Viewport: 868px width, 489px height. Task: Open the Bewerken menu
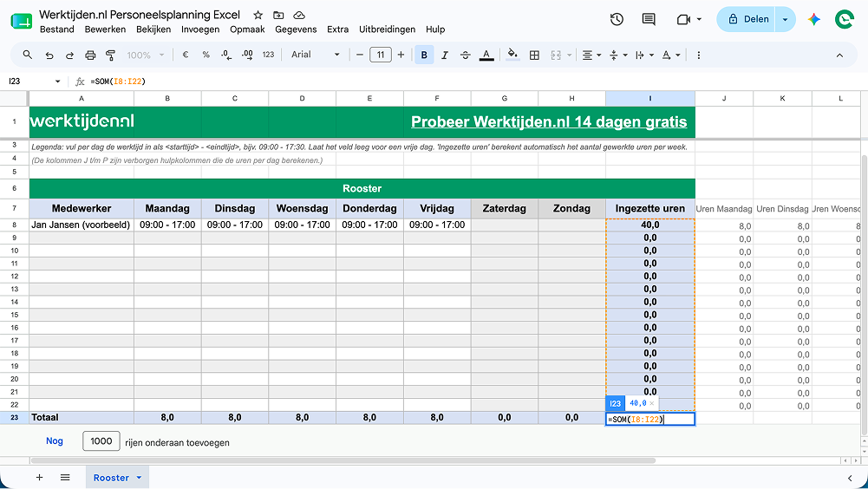point(105,29)
